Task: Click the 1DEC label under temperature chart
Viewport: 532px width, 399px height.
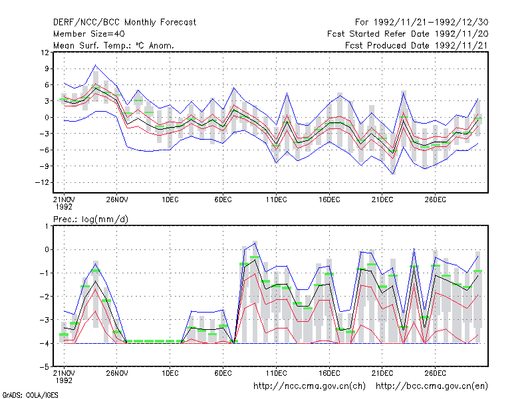Action: point(170,199)
